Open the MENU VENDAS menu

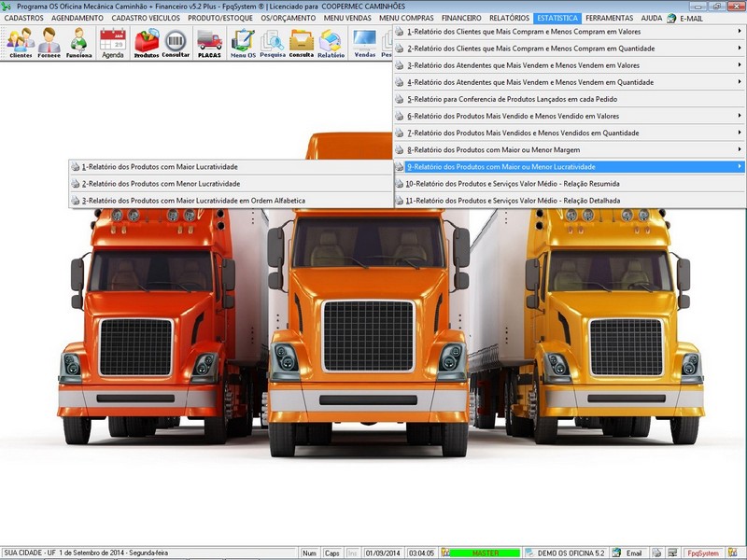[x=347, y=18]
